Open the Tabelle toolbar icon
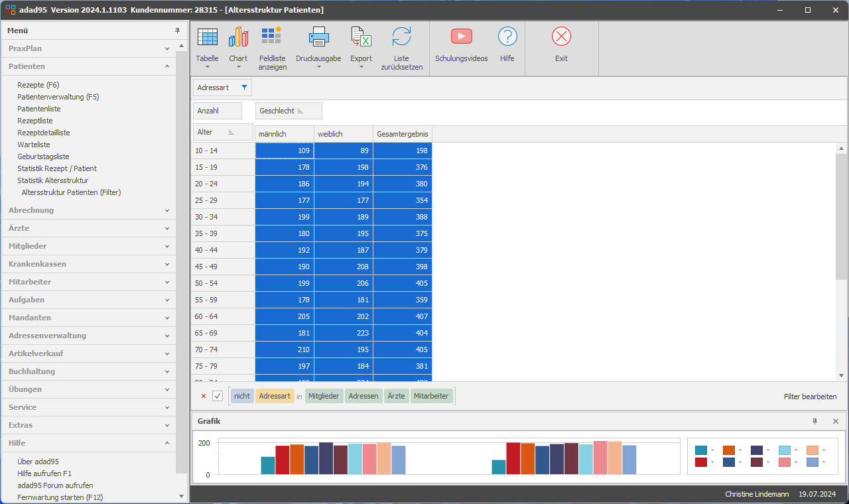849x504 pixels. (207, 38)
